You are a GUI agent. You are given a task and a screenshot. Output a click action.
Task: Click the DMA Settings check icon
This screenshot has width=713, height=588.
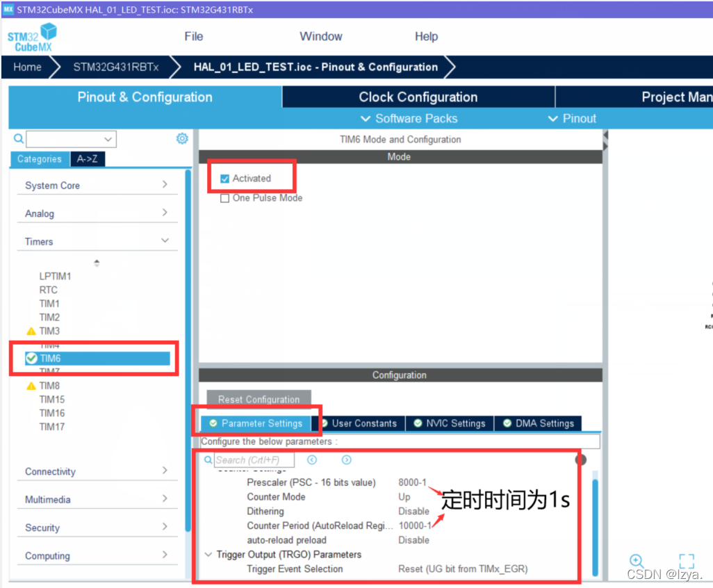tap(507, 423)
